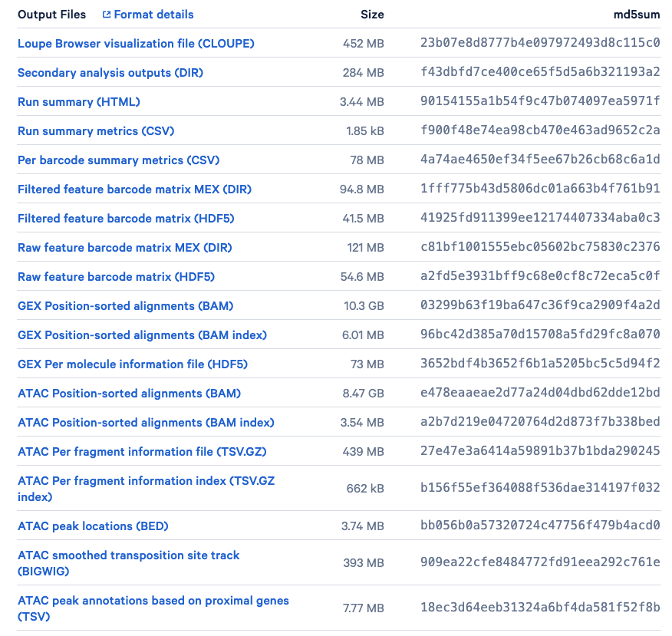Download GEX Per molecule information file (HDF5)
The height and width of the screenshot is (636, 672).
point(133,364)
